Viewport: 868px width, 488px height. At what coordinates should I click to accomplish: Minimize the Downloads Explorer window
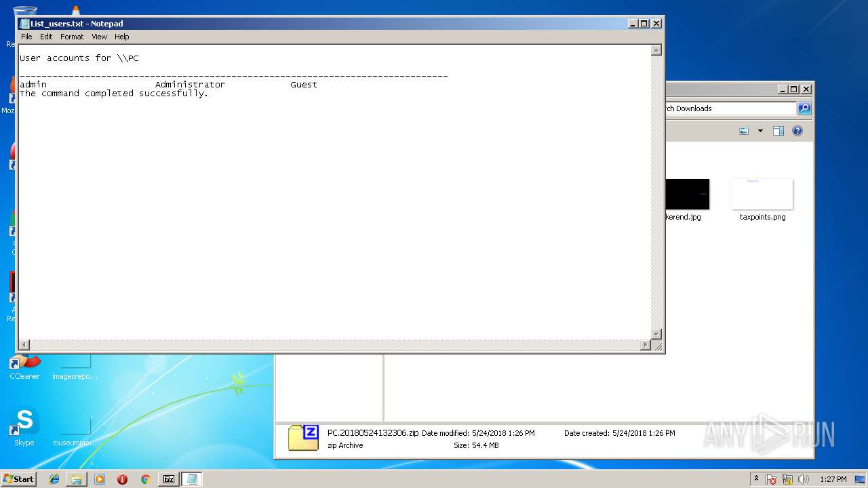pos(783,89)
